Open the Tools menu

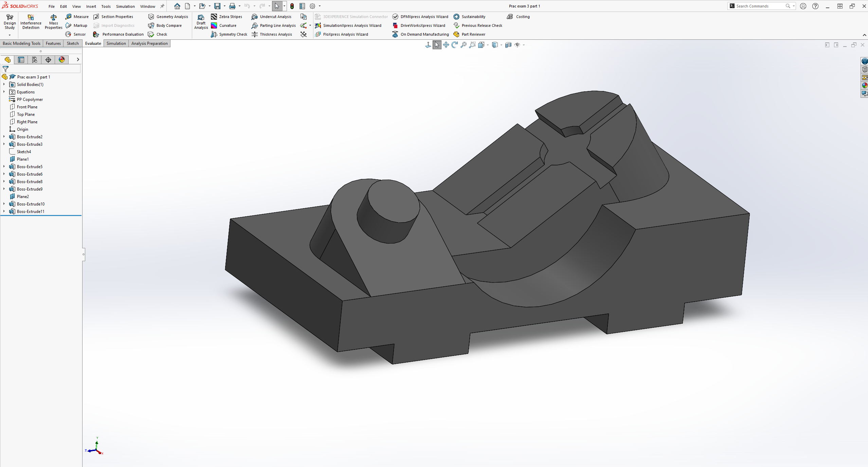[x=106, y=6]
